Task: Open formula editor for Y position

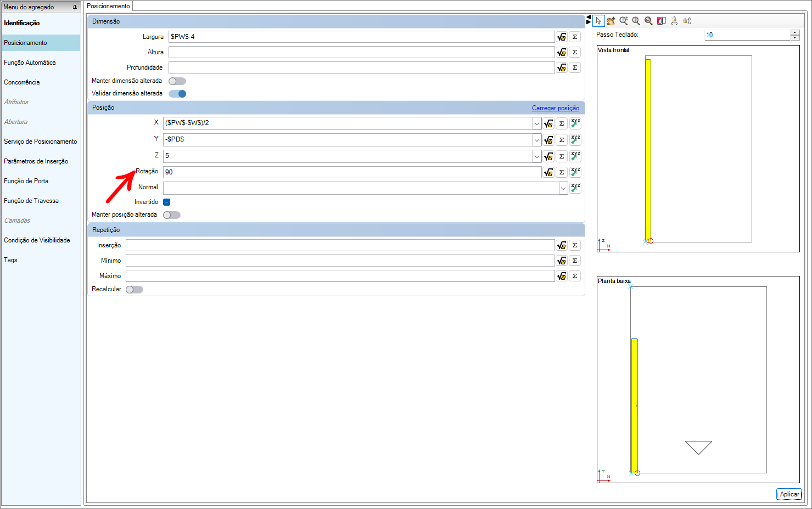Action: (548, 140)
